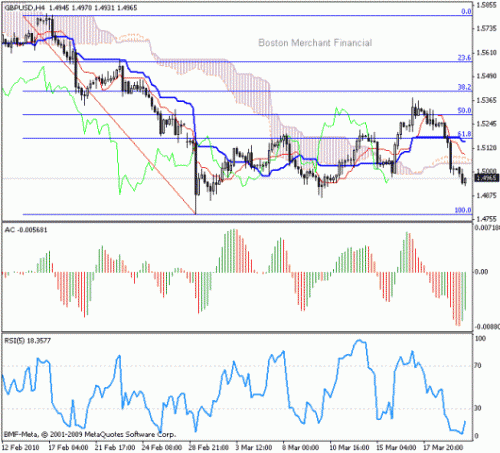
Task: Click the RSI 30 level axis label
Action: pos(478,408)
